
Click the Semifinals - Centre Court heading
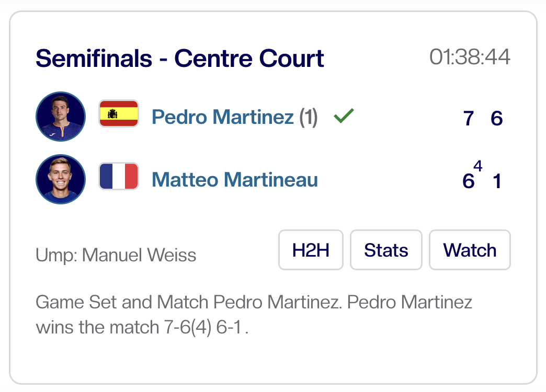coord(180,58)
